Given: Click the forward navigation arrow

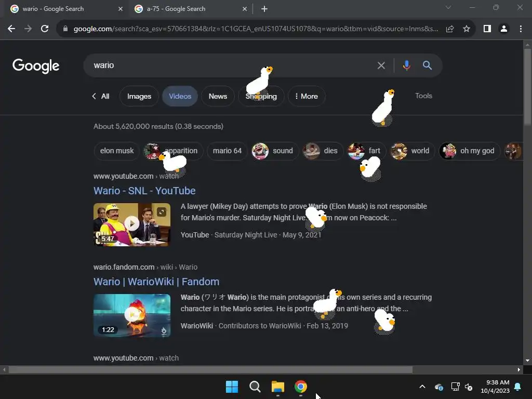Looking at the screenshot, I should point(28,29).
